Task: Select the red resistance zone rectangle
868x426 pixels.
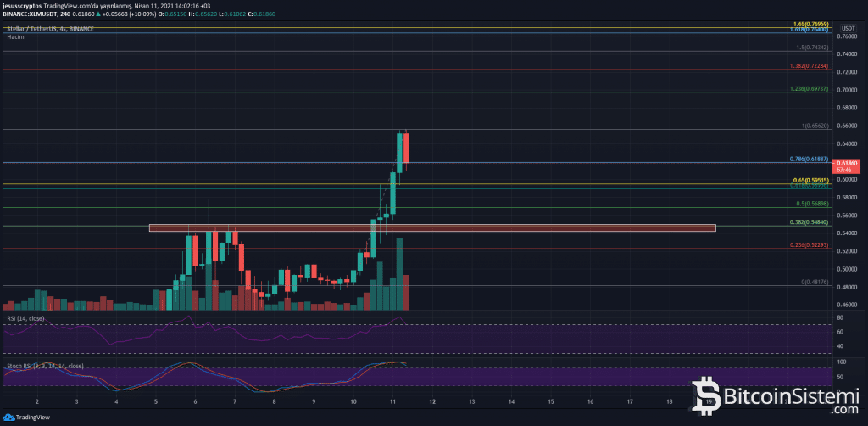Action: pyautogui.click(x=432, y=227)
